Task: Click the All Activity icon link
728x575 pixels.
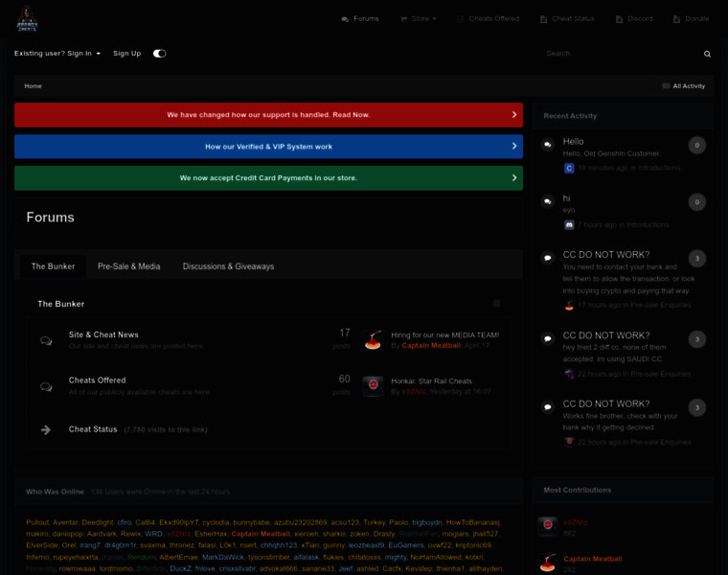Action: (684, 86)
